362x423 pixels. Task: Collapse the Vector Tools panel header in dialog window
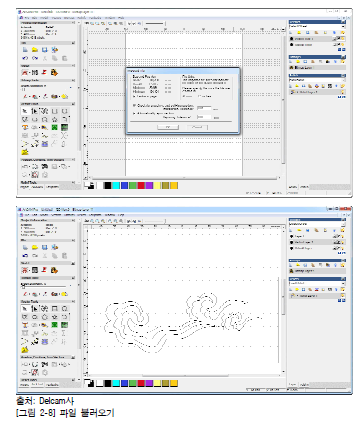pyautogui.click(x=73, y=104)
